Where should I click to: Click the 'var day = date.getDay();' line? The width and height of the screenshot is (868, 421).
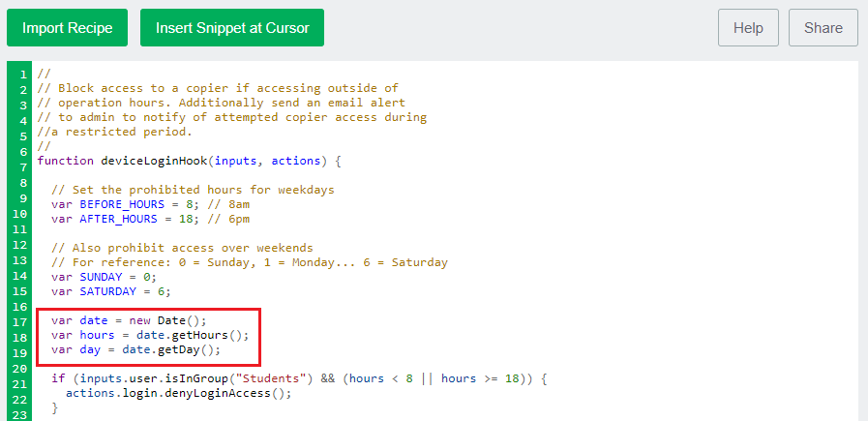pyautogui.click(x=135, y=349)
